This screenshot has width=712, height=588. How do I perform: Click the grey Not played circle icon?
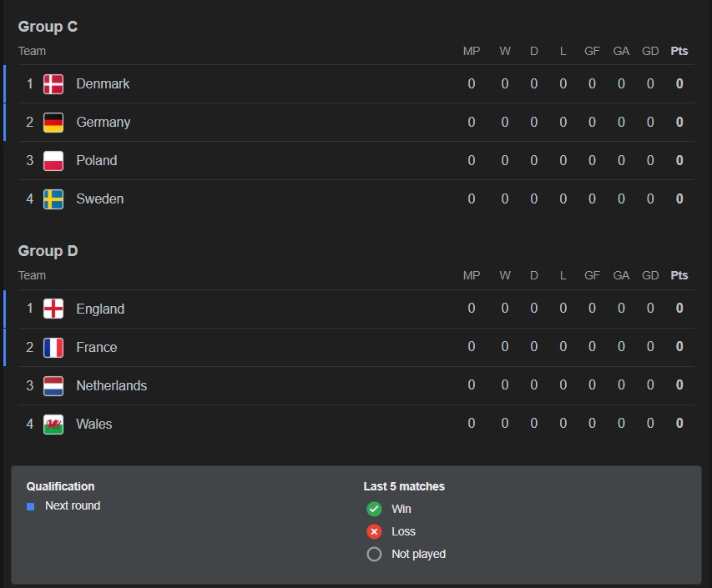374,554
